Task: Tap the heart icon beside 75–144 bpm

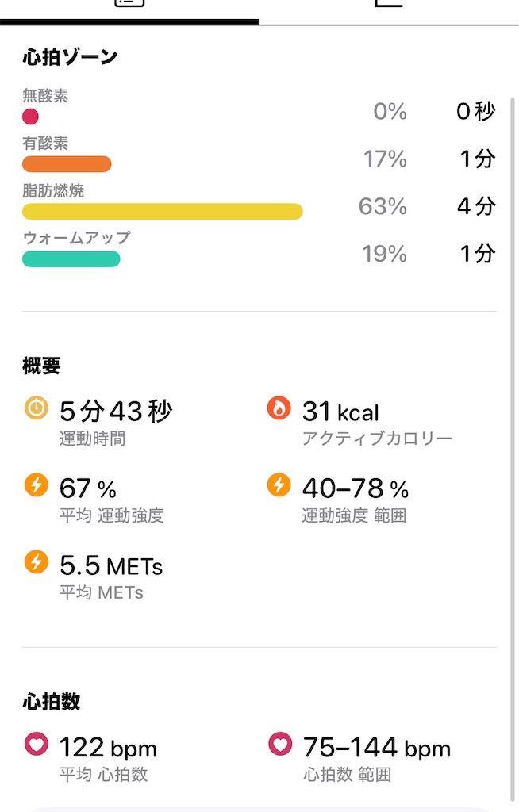Action: point(280,744)
